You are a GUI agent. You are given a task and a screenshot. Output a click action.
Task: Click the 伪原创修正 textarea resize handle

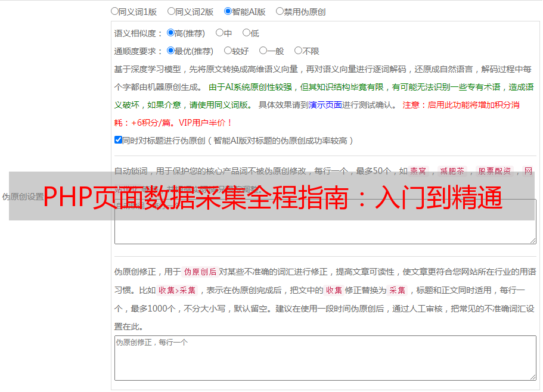[x=533, y=377]
